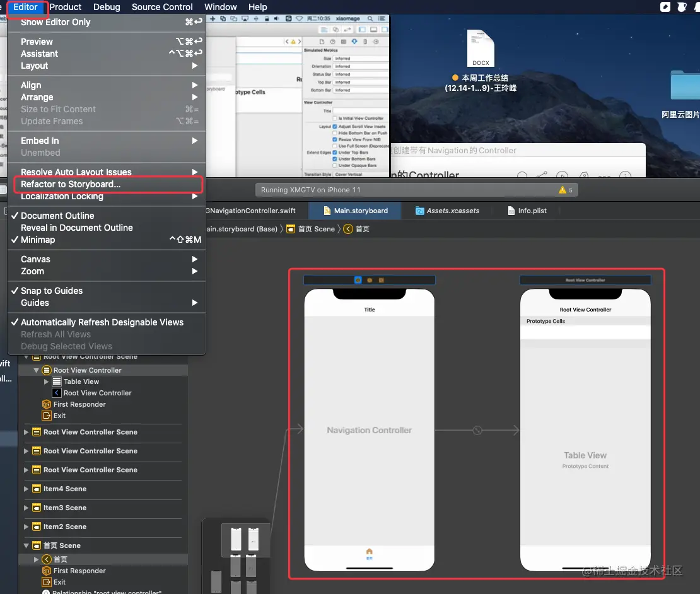Collapse the Root View Controller tree item
Screen dimensions: 700x594
point(36,370)
